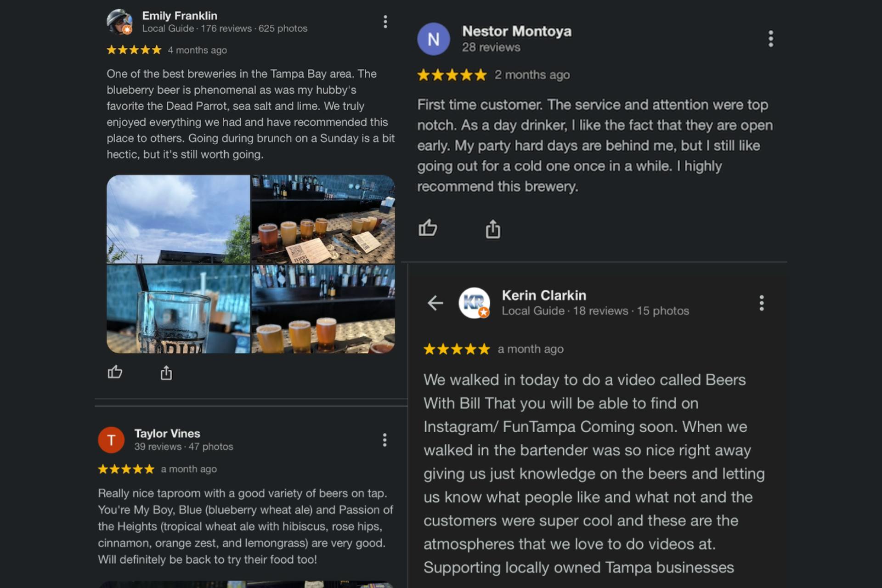The height and width of the screenshot is (588, 882).
Task: View the three beer glasses bottom-right photo
Action: click(x=323, y=309)
